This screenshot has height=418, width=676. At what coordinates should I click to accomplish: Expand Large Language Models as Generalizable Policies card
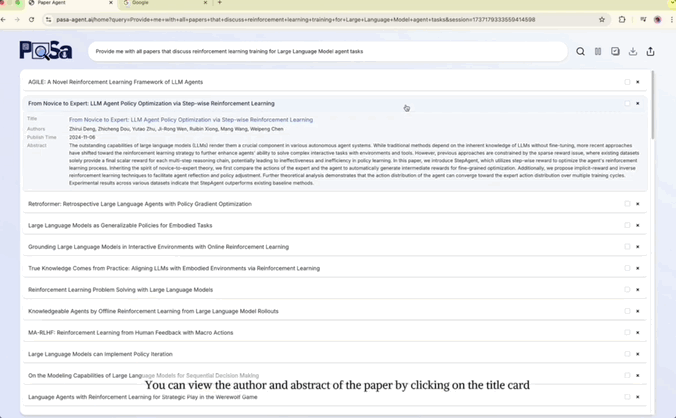tap(335, 225)
